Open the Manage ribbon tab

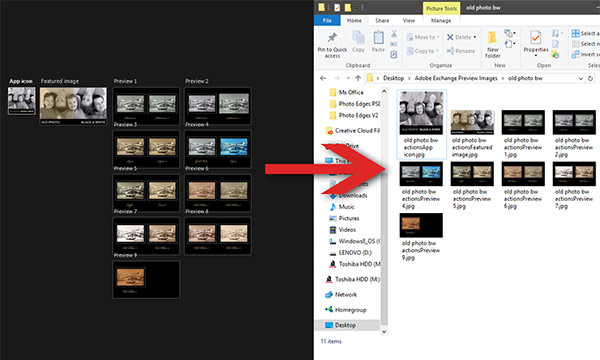pyautogui.click(x=441, y=20)
